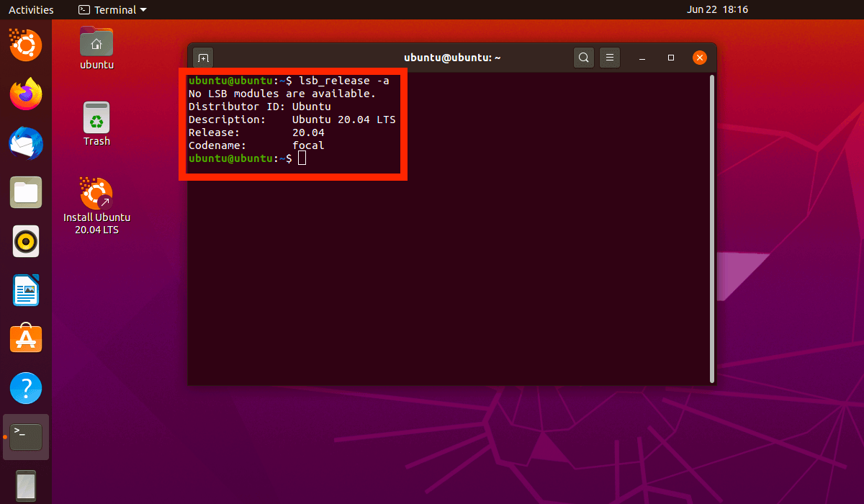
Task: Click the 'lsb_release -a' command text
Action: click(x=343, y=81)
